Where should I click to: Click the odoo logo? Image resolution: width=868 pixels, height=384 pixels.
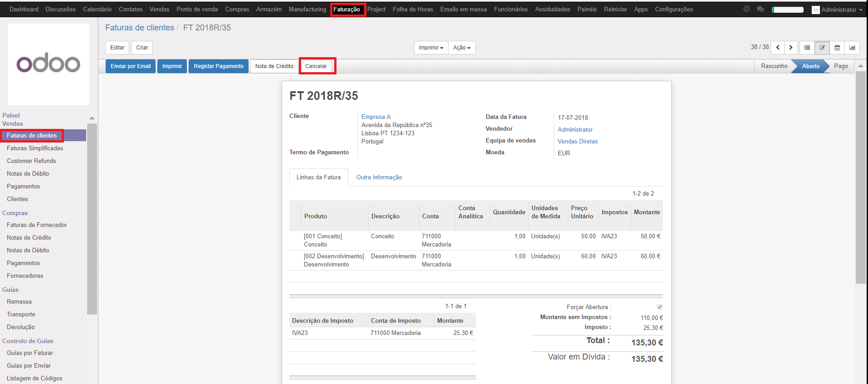tap(49, 64)
